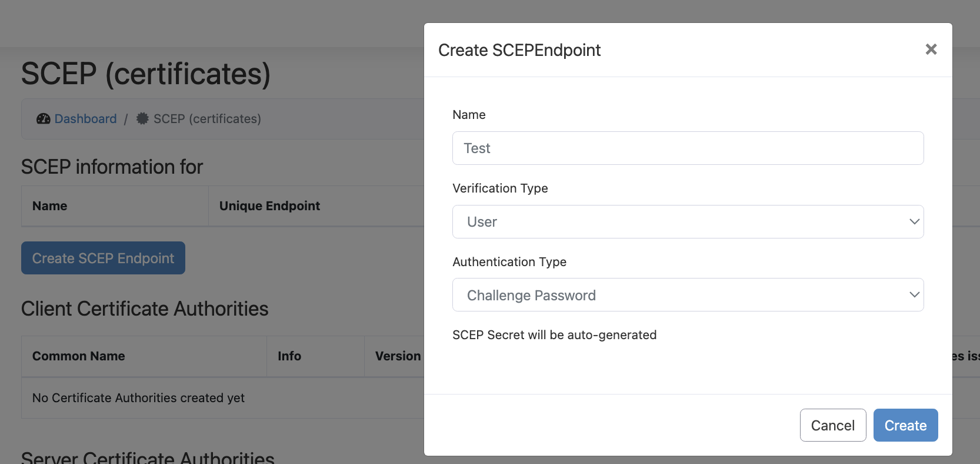Open the Authentication Type dropdown showing Challenge Password
The image size is (980, 464).
[687, 295]
